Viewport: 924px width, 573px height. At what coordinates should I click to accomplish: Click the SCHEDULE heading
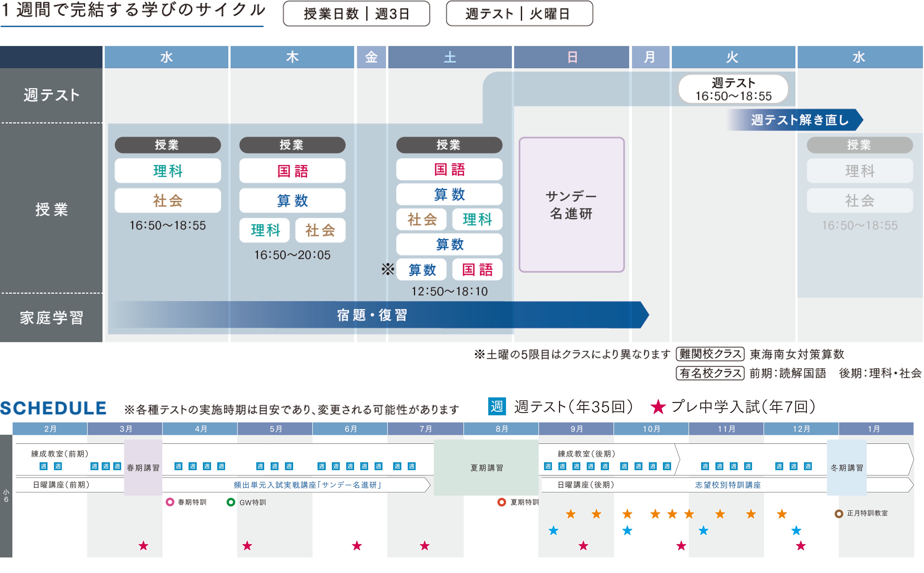[53, 408]
